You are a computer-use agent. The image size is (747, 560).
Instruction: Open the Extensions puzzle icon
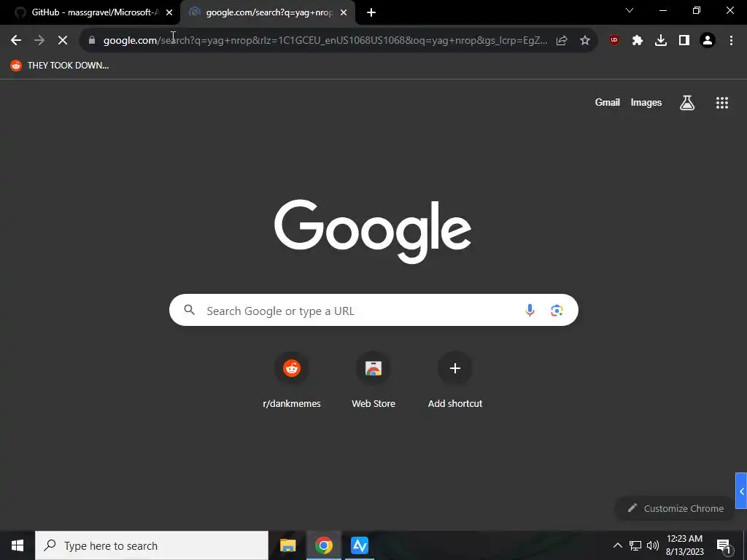point(638,41)
